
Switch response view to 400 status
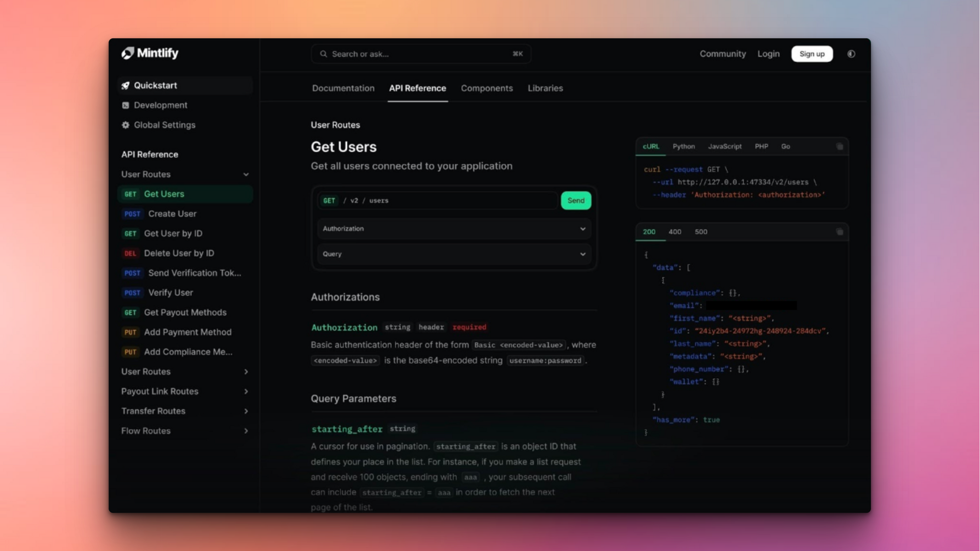coord(675,231)
